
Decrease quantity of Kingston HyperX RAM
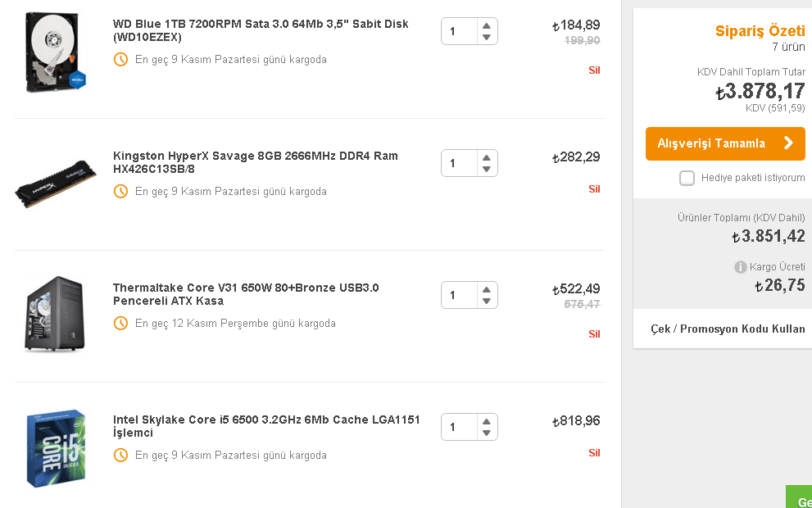487,170
